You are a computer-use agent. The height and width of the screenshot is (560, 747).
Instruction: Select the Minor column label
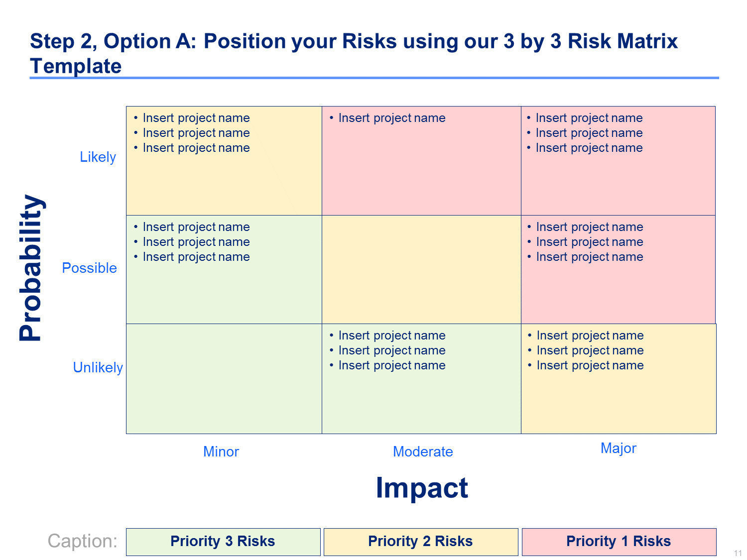(221, 452)
